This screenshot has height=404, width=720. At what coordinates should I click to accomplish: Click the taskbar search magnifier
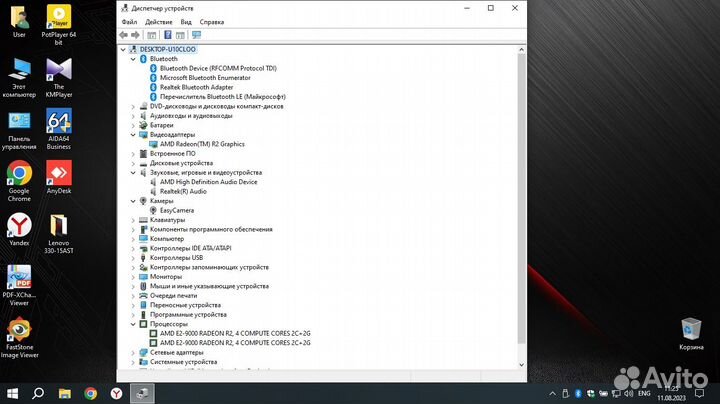click(38, 393)
